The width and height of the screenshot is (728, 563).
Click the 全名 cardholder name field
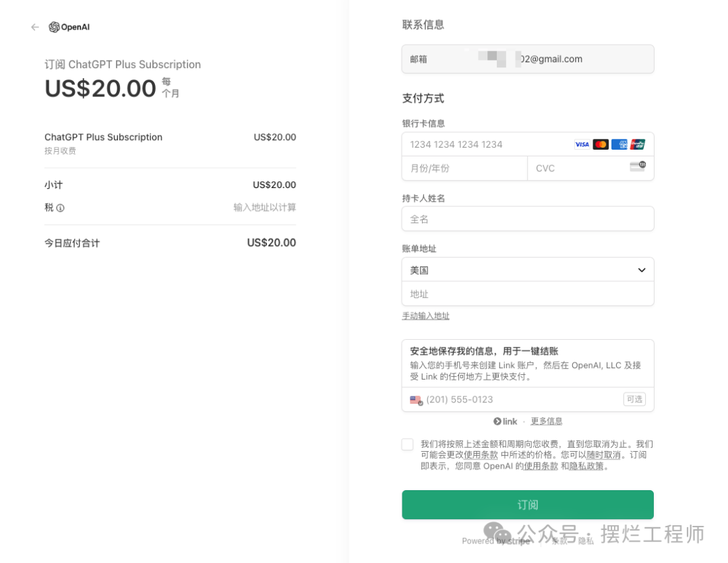[x=527, y=219]
